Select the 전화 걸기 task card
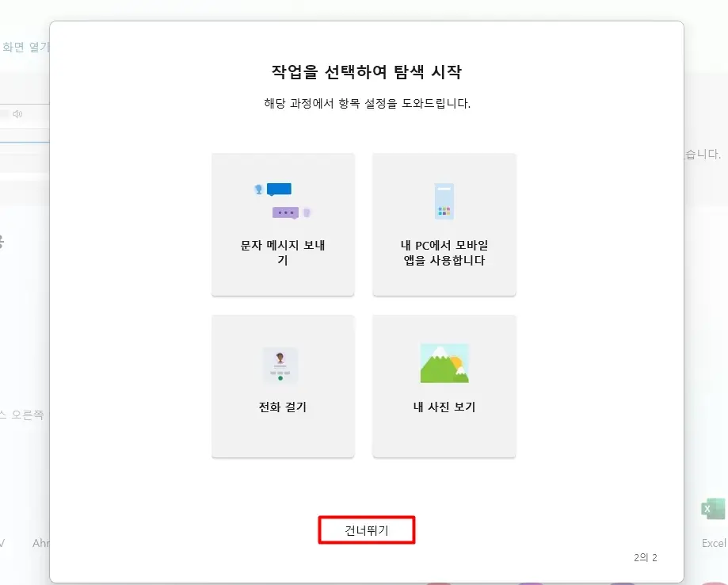728x585 pixels. pos(283,386)
